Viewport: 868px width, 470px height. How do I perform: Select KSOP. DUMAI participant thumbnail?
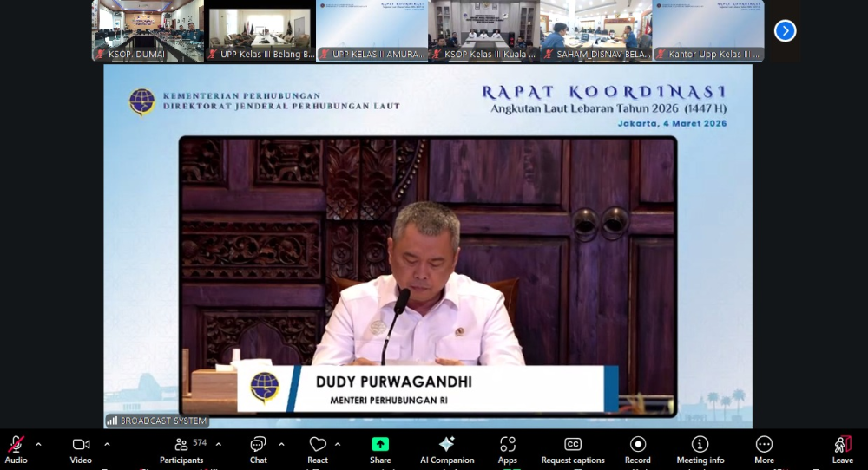(x=148, y=31)
